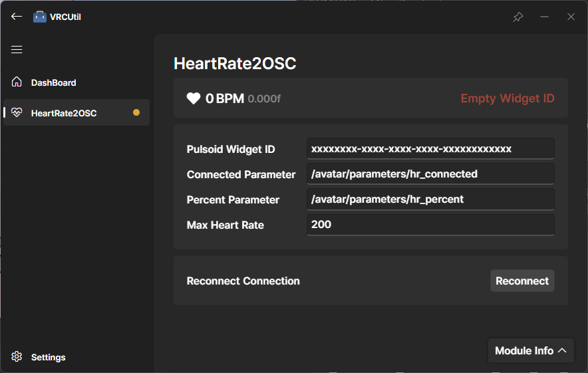The image size is (588, 373).
Task: Click the Connected Parameter text box
Action: point(430,174)
